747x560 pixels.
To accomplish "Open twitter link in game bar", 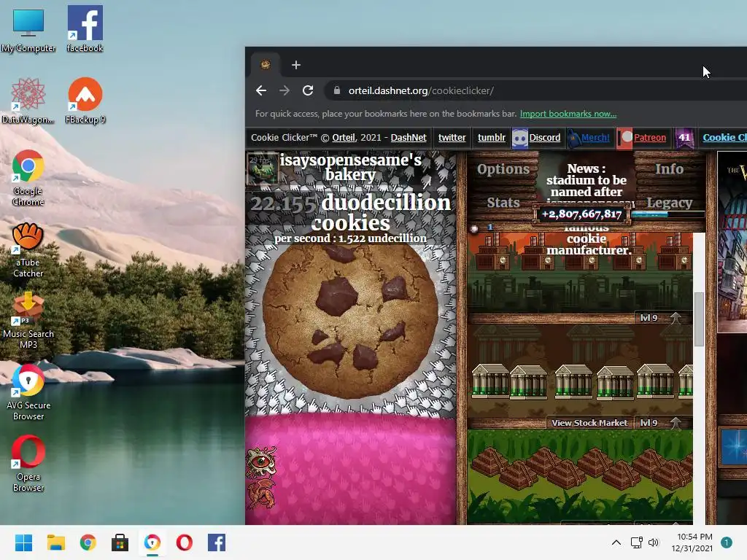I will [x=452, y=138].
